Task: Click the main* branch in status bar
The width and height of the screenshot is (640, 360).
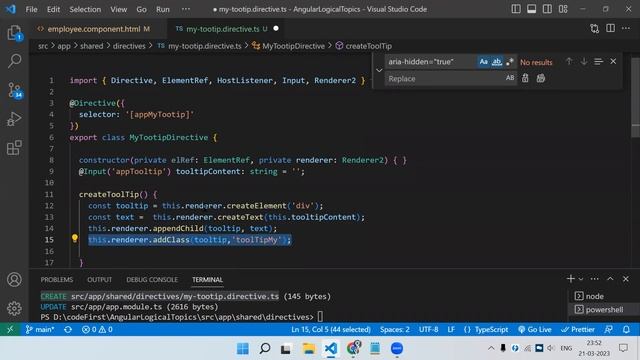Action: 40,329
